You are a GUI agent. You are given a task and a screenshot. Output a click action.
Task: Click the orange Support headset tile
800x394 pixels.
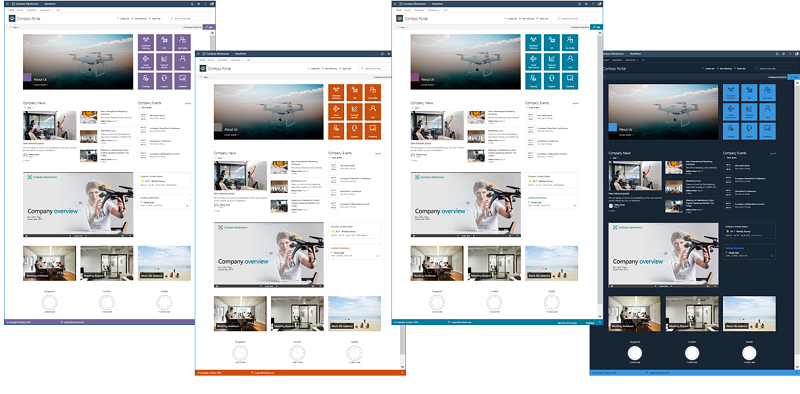355,131
